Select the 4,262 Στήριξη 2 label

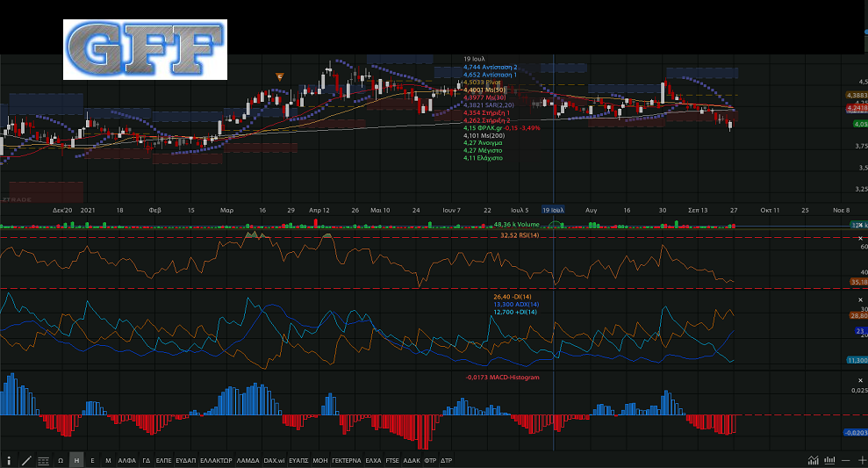tap(486, 120)
